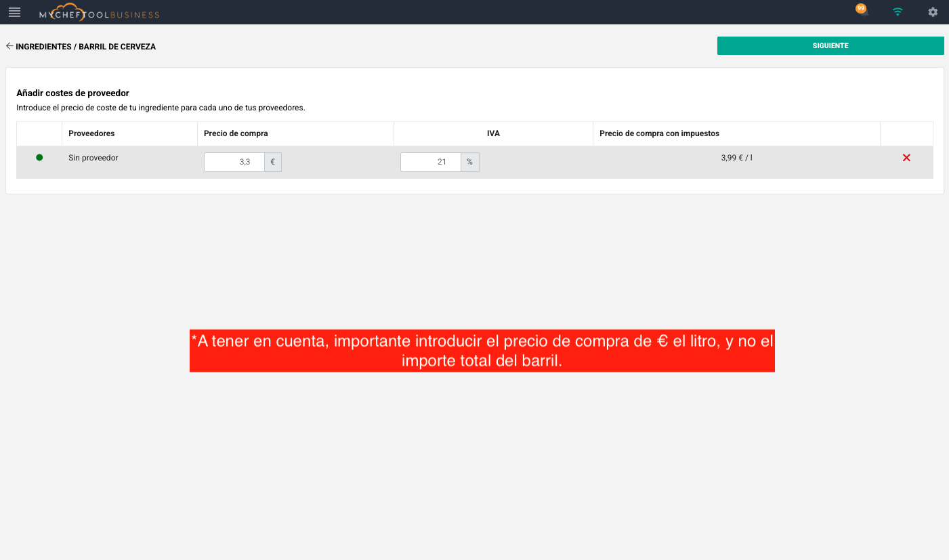Viewport: 949px width, 560px height.
Task: Click the SIGUIENTE button
Action: coord(830,46)
